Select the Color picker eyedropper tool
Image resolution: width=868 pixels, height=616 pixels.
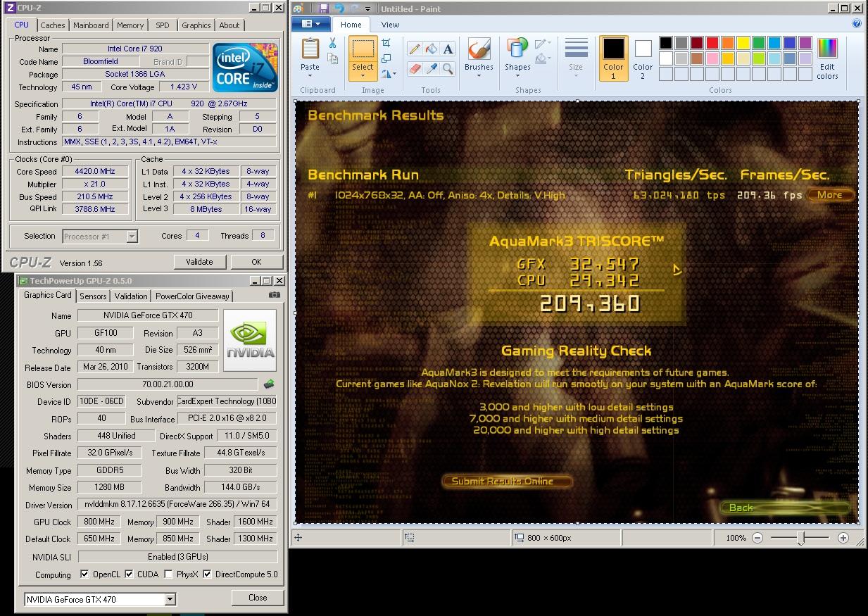click(x=431, y=68)
